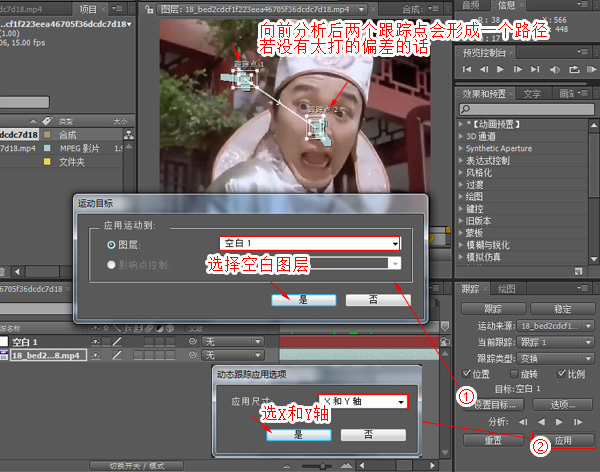Jump to last frame in preview console
This screenshot has height=472, width=600.
(x=535, y=69)
